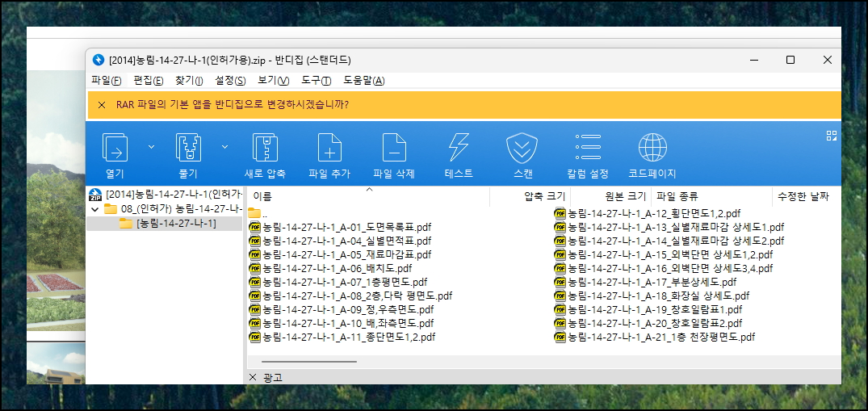Click the 새로 압축 toolbar icon
The width and height of the screenshot is (868, 411).
pyautogui.click(x=265, y=148)
